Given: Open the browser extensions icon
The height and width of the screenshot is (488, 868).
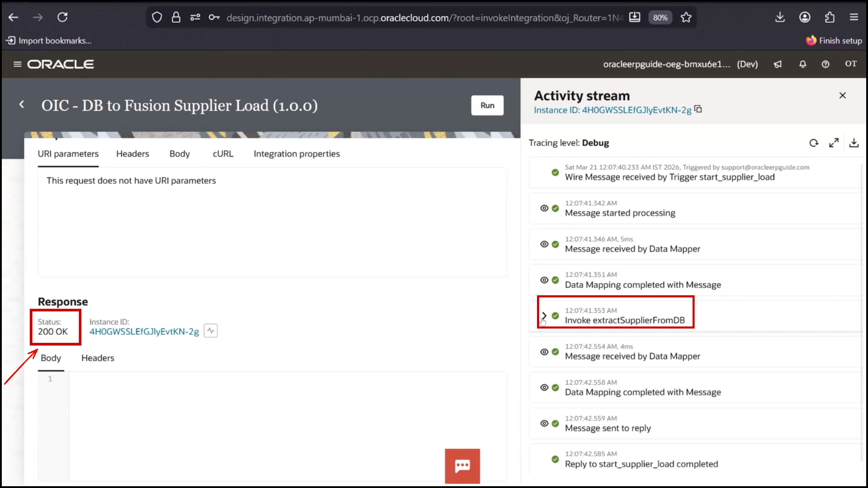Looking at the screenshot, I should coord(830,17).
